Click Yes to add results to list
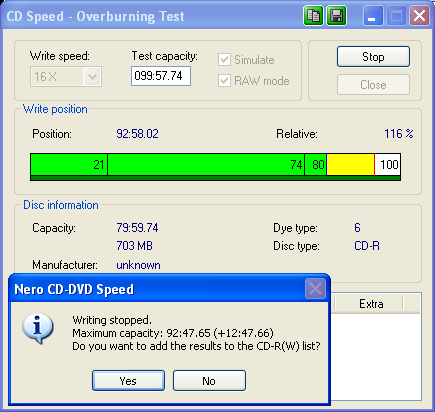This screenshot has height=412, width=435. [128, 381]
